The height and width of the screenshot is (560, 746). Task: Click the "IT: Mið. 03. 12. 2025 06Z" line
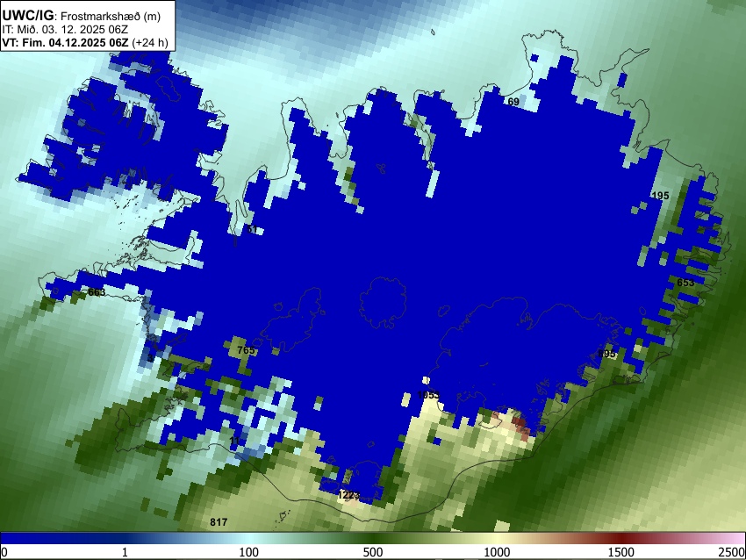tap(65, 30)
